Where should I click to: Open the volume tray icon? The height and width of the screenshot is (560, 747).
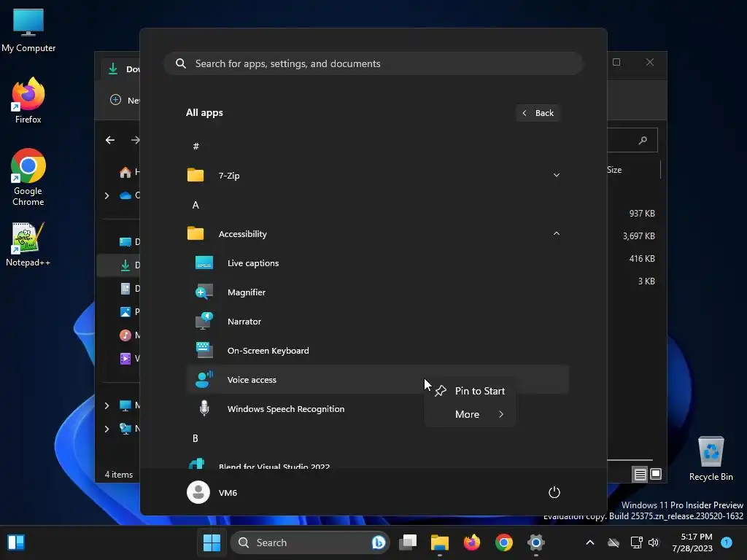pos(654,542)
